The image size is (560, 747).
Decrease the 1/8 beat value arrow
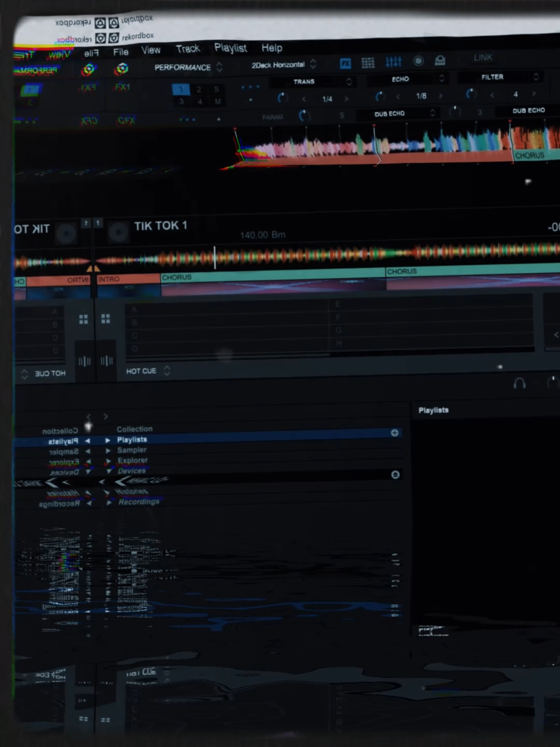[x=398, y=97]
